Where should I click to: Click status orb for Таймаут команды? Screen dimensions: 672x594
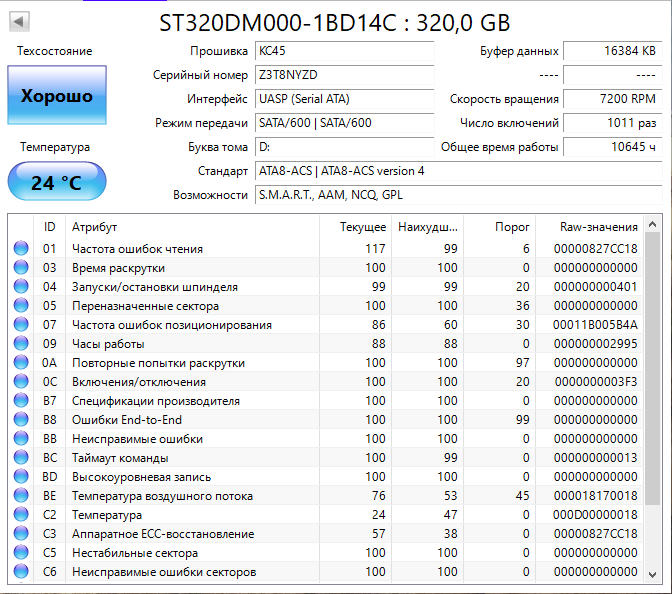pyautogui.click(x=21, y=457)
